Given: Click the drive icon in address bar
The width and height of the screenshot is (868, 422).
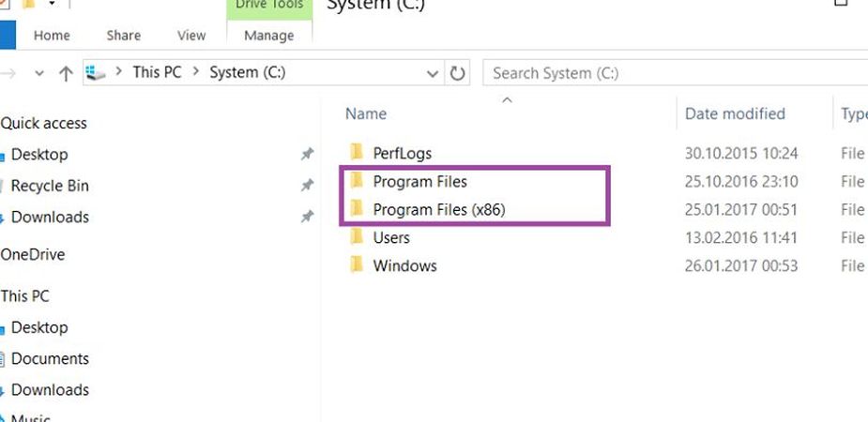Looking at the screenshot, I should pos(97,73).
